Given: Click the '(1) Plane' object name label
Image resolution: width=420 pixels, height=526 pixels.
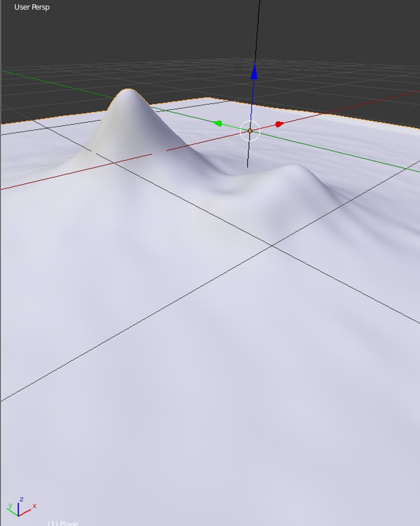Looking at the screenshot, I should pyautogui.click(x=63, y=523).
